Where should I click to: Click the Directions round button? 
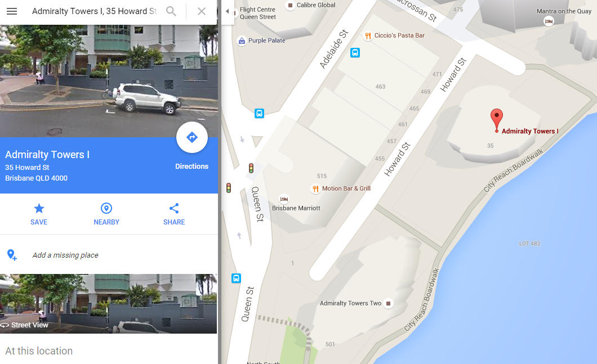coord(192,137)
